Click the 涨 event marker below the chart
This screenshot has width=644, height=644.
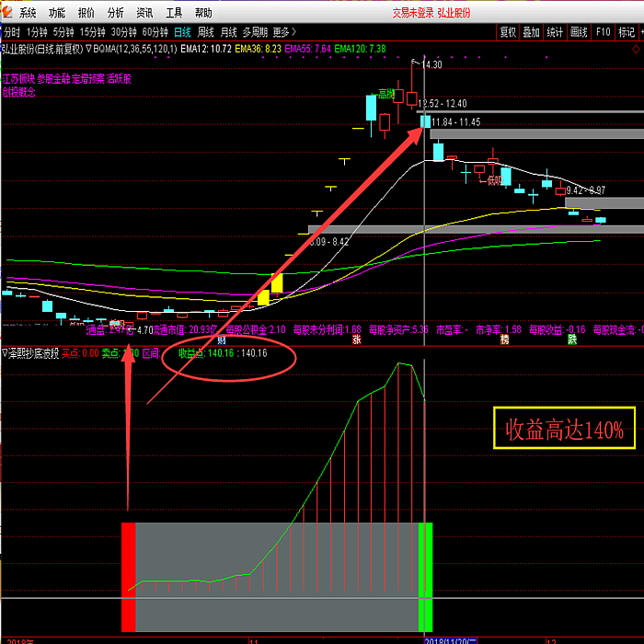357,339
